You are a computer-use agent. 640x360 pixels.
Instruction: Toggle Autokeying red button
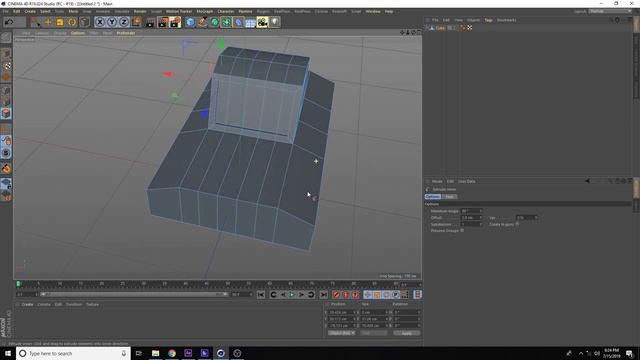[346, 295]
